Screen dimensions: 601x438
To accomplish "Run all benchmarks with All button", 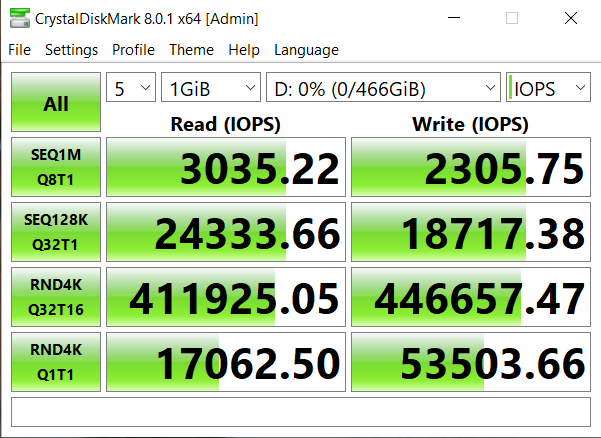I will [56, 103].
